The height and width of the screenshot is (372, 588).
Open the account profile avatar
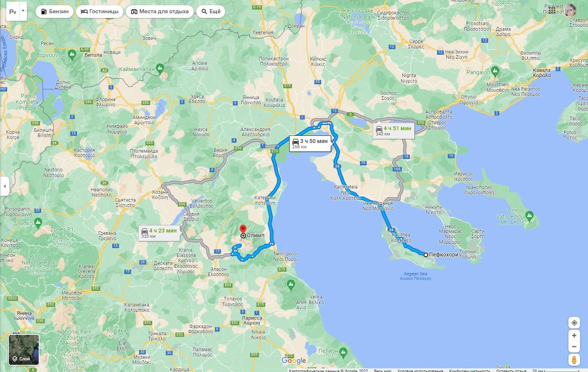(570, 11)
